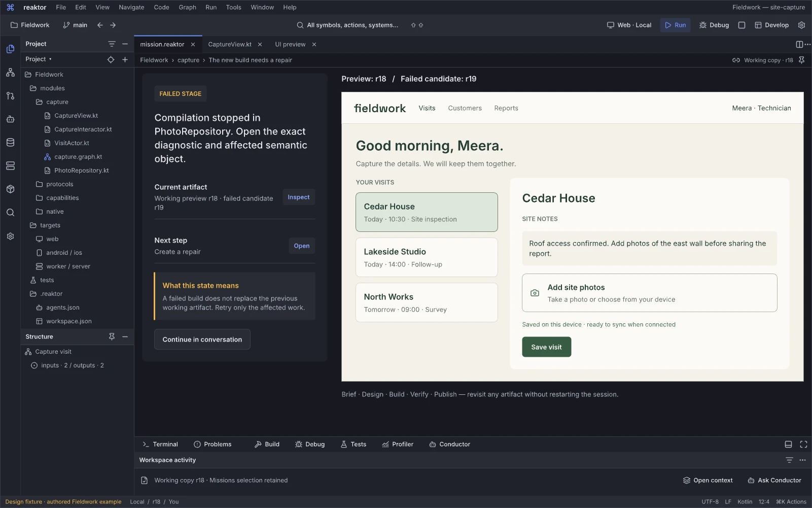Image resolution: width=812 pixels, height=508 pixels.
Task: Click Open context
Action: 708,480
